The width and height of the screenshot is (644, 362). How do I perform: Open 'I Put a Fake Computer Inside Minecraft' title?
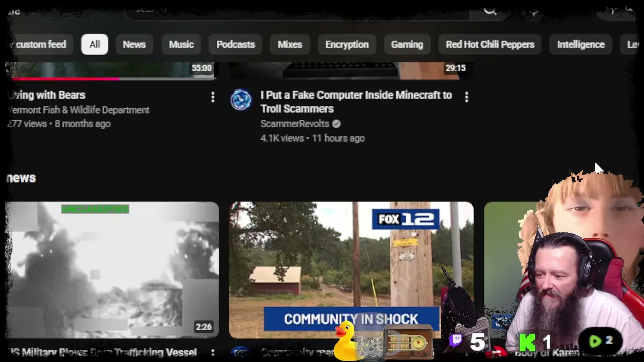point(356,102)
